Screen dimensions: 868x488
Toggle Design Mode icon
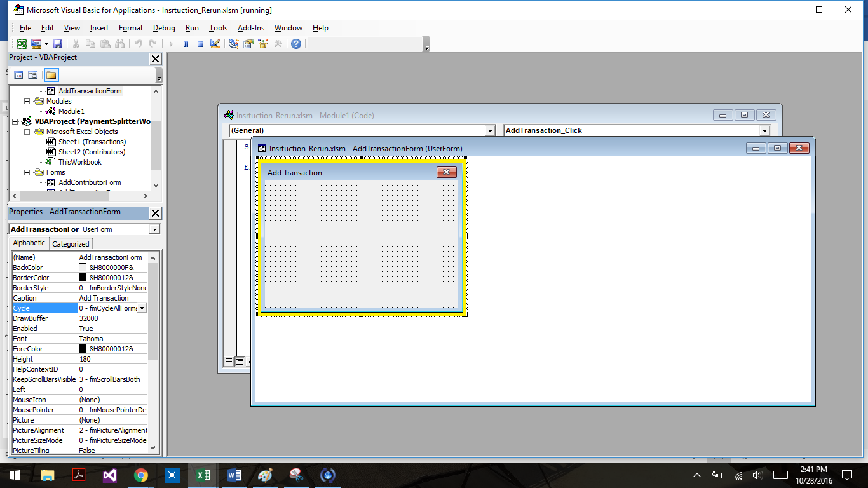pos(215,44)
